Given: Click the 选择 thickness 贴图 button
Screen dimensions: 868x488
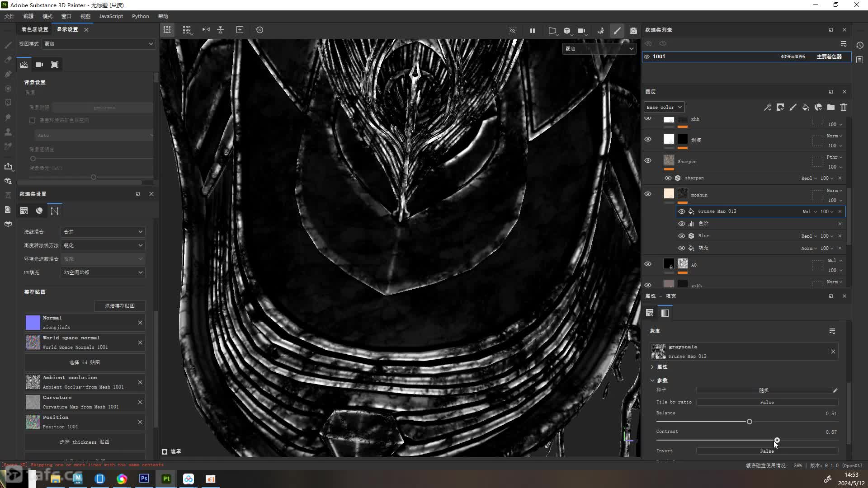Looking at the screenshot, I should tap(85, 442).
